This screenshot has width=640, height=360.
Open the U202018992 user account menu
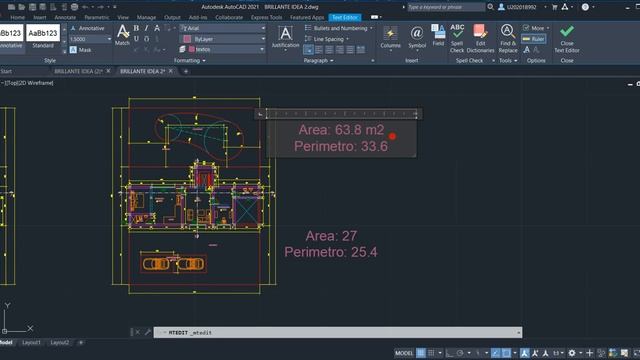(x=522, y=7)
